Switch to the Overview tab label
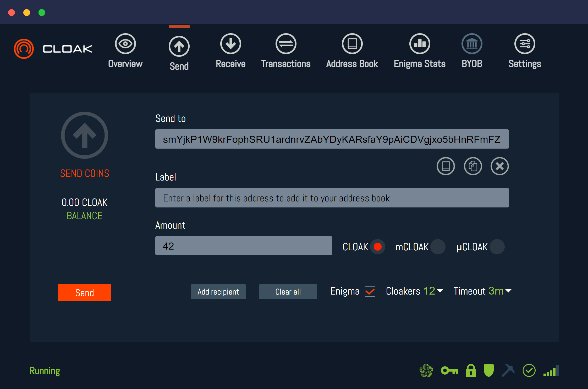588x389 pixels. tap(125, 64)
